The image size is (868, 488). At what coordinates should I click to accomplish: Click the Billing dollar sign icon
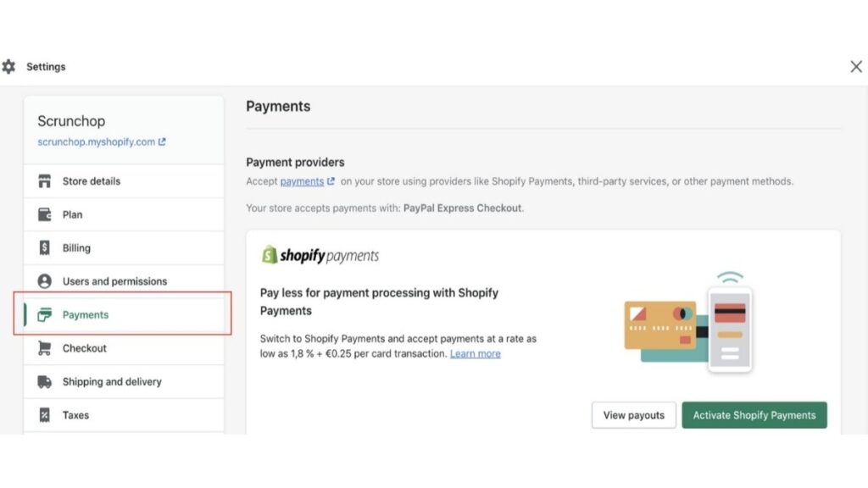(x=43, y=247)
